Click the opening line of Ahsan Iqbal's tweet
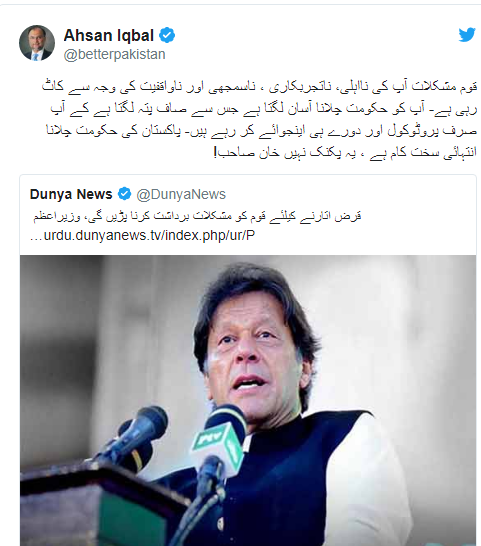 pos(259,86)
